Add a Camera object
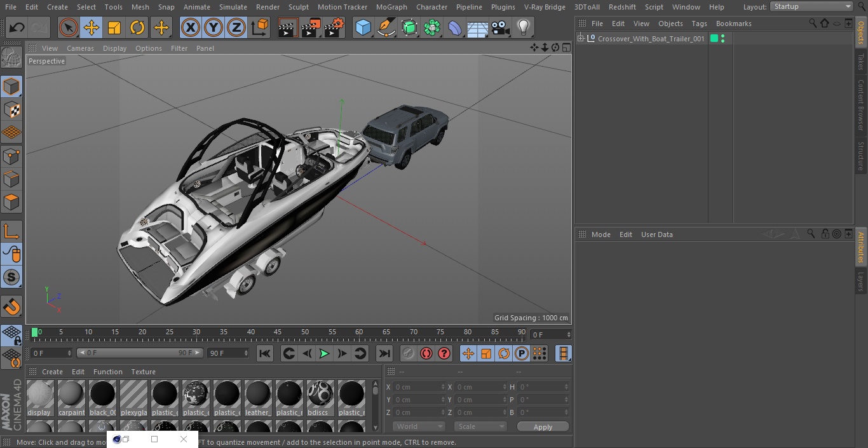The width and height of the screenshot is (868, 448). click(501, 27)
